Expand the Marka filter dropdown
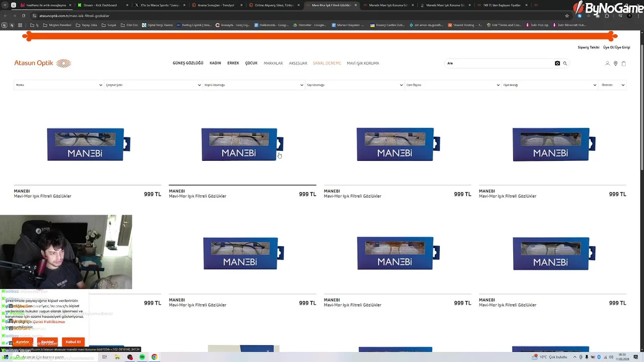This screenshot has width=644, height=362. point(58,85)
